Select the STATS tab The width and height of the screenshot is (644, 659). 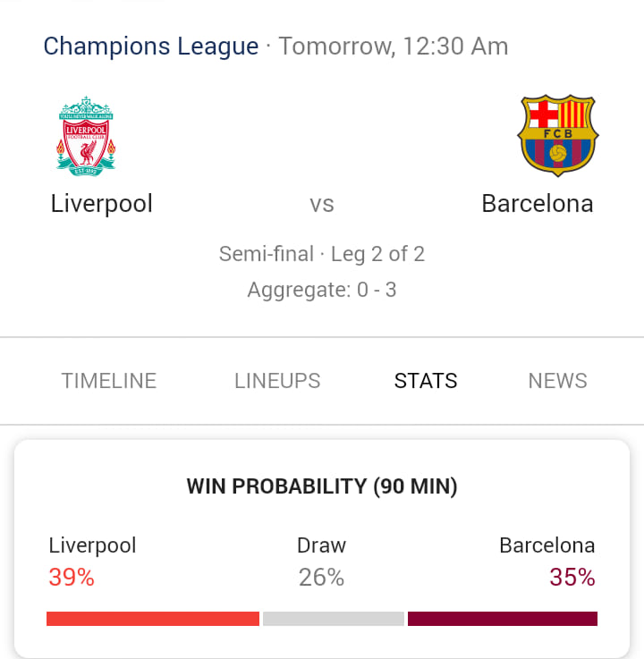click(426, 381)
